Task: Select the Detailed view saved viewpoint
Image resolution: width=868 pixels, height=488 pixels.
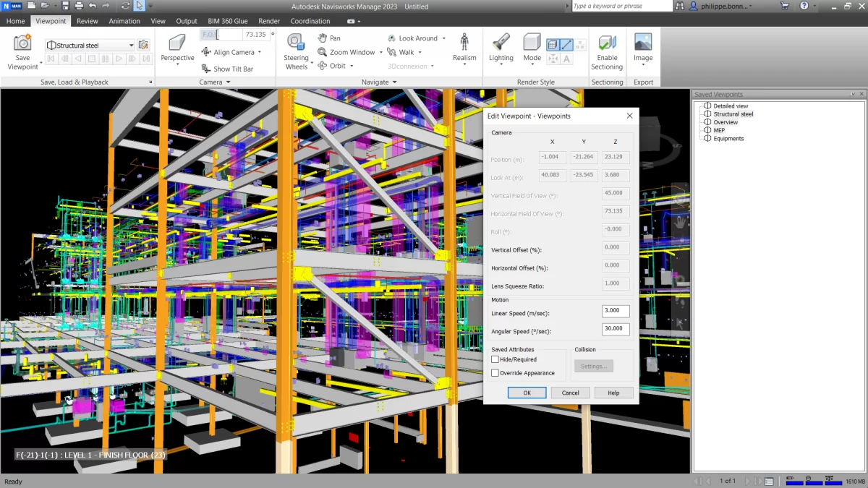Action: pos(731,106)
